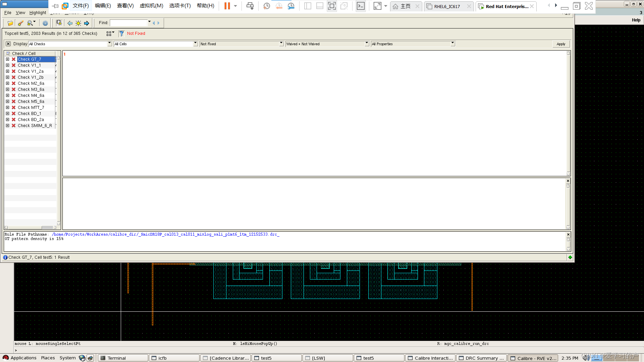
Task: Click the clear highlights eraser icon
Action: click(x=20, y=23)
